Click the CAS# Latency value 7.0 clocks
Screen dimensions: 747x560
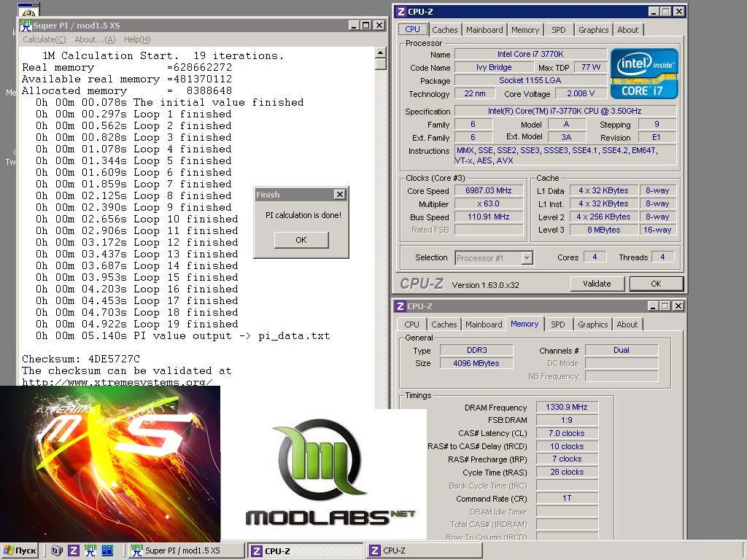[x=567, y=433]
